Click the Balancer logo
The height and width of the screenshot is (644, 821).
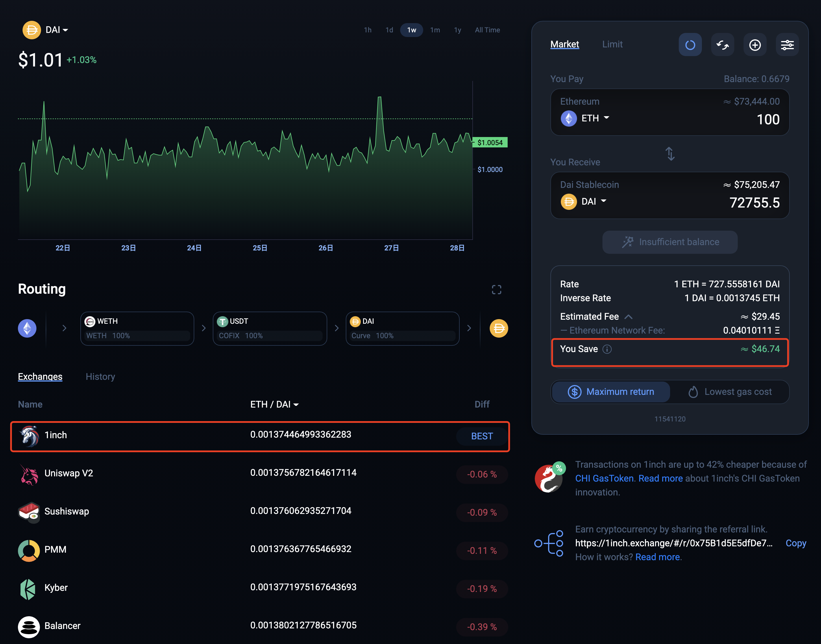pos(29,627)
